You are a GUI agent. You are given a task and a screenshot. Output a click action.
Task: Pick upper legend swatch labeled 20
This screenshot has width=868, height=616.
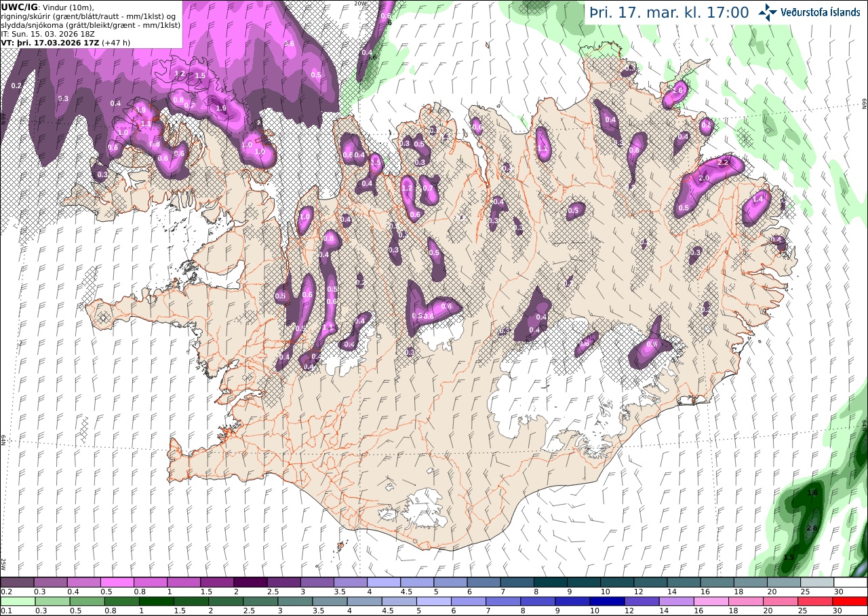(x=785, y=582)
